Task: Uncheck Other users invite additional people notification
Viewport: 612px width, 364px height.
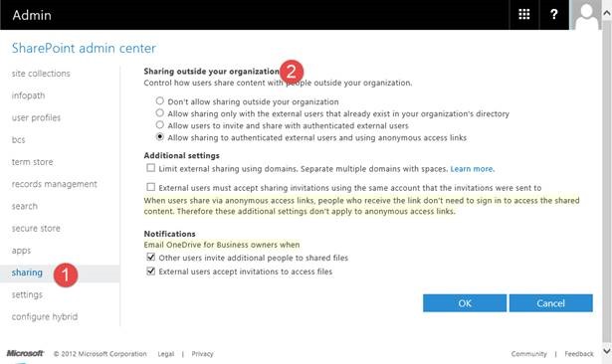Action: [x=150, y=258]
